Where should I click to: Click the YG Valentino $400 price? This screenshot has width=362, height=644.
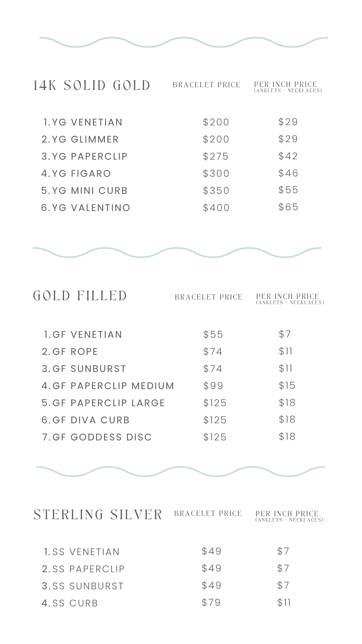click(216, 208)
